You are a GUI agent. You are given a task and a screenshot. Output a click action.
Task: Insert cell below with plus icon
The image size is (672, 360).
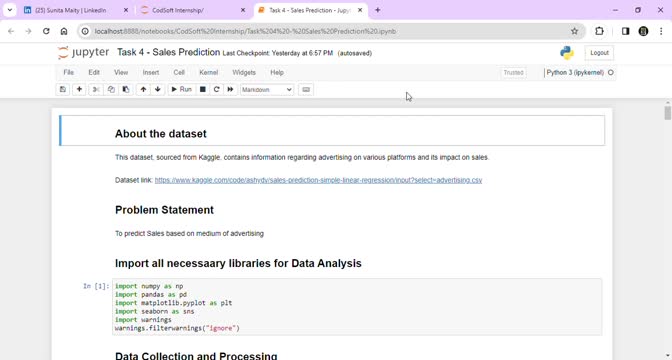click(79, 90)
